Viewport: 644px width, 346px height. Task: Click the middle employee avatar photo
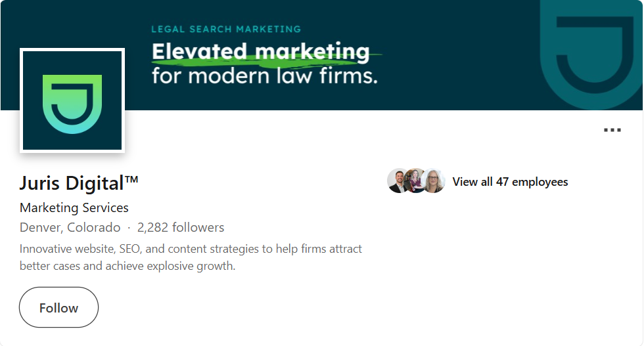415,181
